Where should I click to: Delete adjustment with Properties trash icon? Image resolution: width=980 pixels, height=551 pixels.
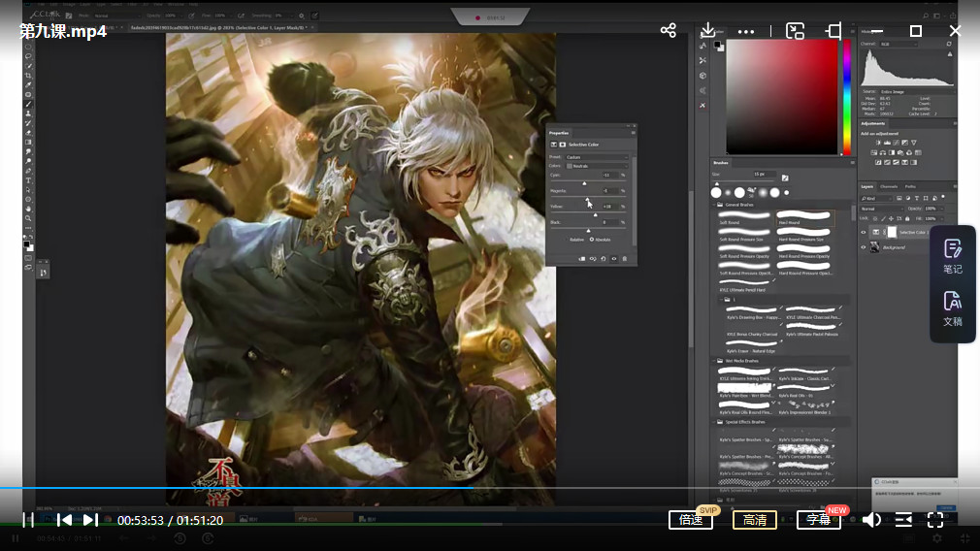(624, 259)
